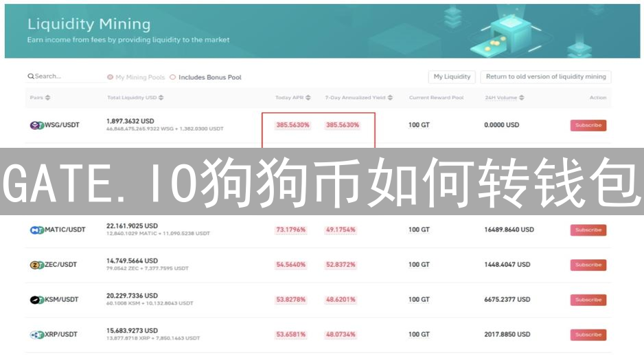644x363 pixels.
Task: Open the MATIC/USDT pair name
Action: pos(65,230)
